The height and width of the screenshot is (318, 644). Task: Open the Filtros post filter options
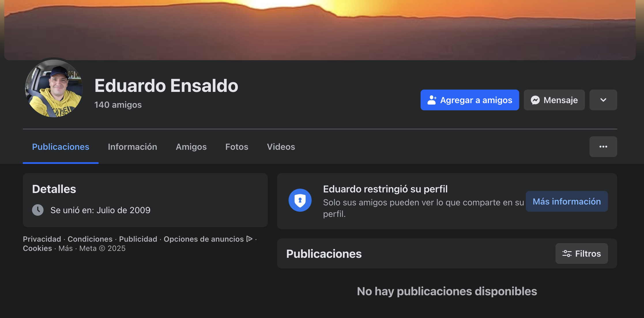[x=581, y=253]
